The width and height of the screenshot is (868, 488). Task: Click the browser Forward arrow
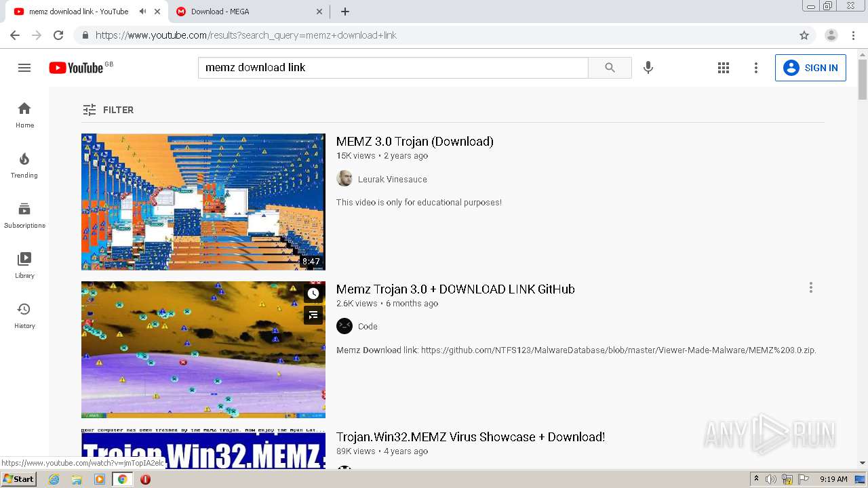[37, 35]
